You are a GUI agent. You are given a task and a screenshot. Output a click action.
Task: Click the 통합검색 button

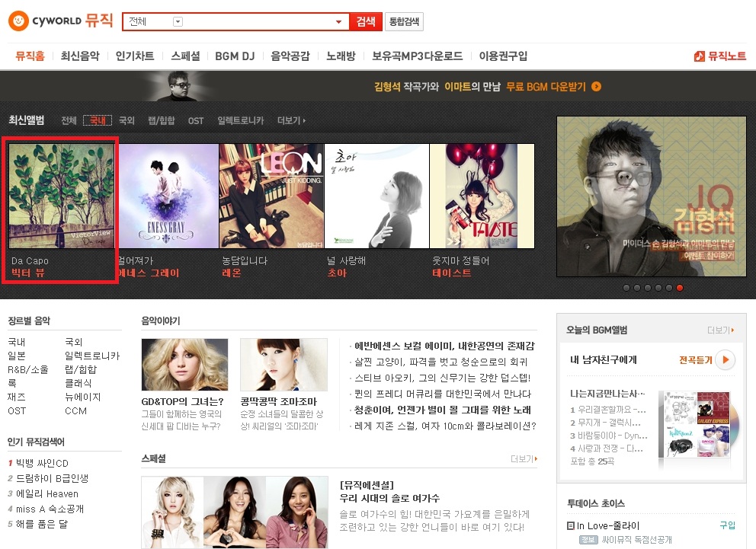(x=404, y=21)
